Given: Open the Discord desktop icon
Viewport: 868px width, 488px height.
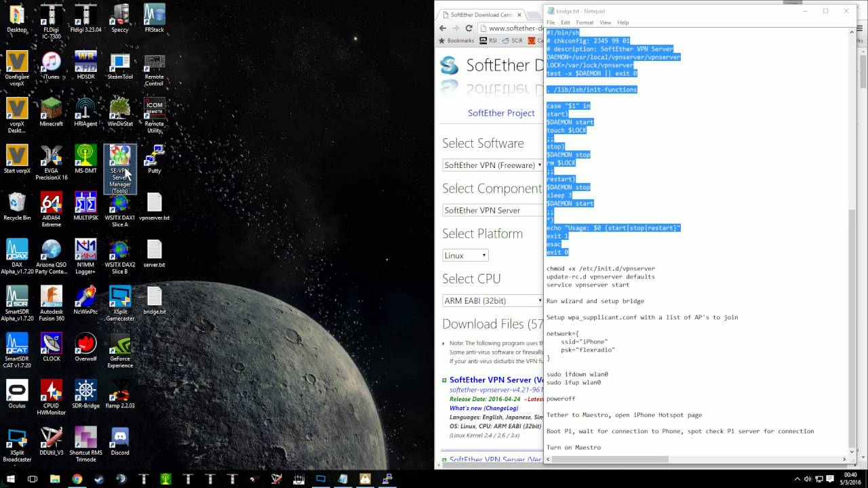Looking at the screenshot, I should point(120,441).
